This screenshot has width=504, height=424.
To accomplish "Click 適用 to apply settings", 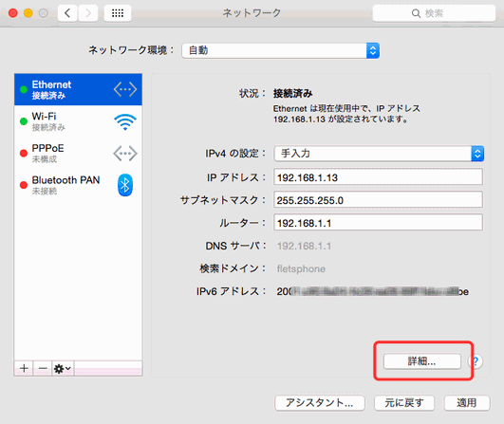I will [467, 403].
